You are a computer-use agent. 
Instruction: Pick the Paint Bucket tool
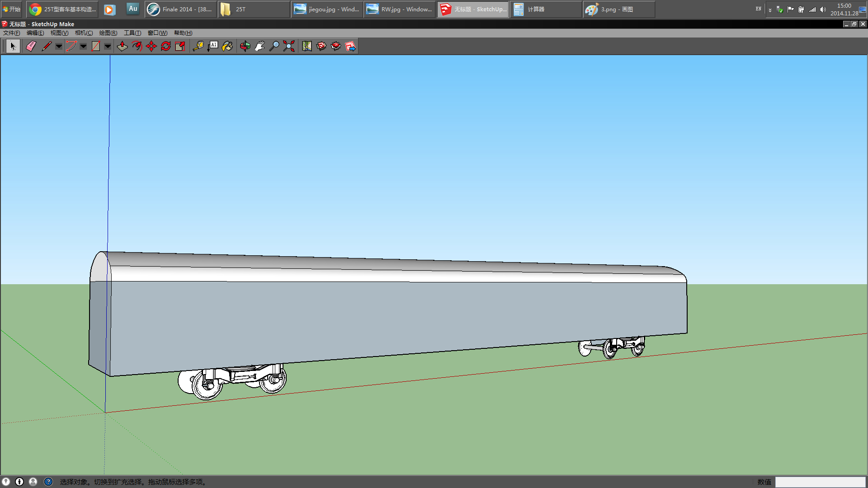[x=227, y=46]
